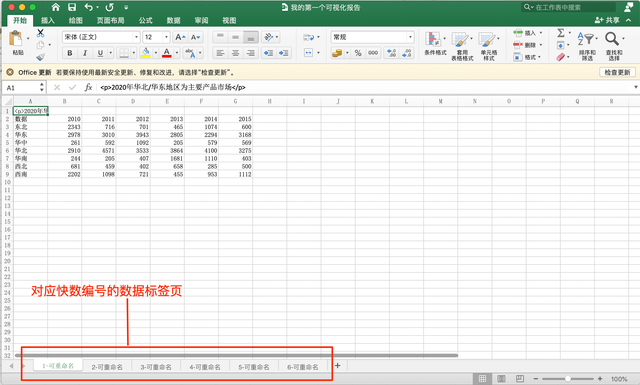Open the 2-可重命名 sheet tab
Viewport: 640px width, 385px height.
[x=107, y=367]
